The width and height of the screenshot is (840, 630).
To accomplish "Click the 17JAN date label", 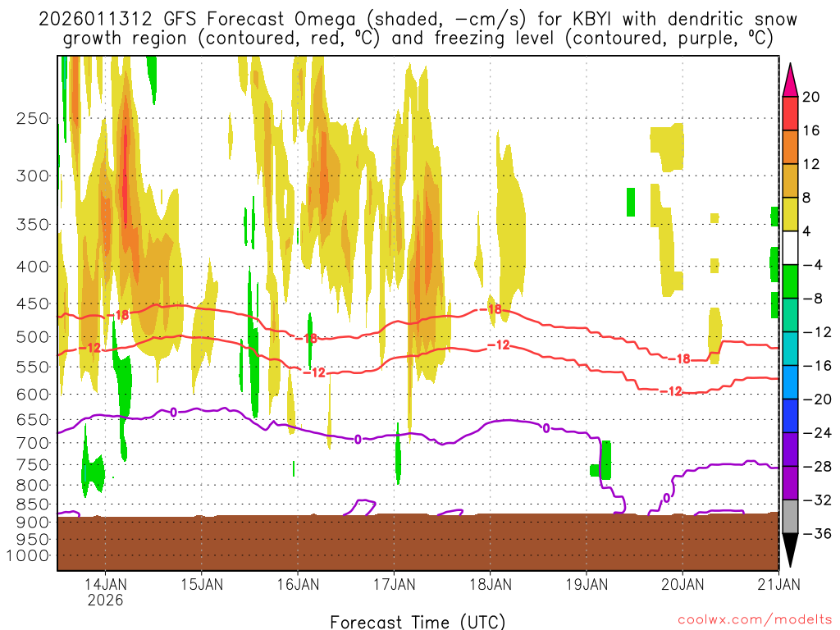I will pyautogui.click(x=395, y=584).
